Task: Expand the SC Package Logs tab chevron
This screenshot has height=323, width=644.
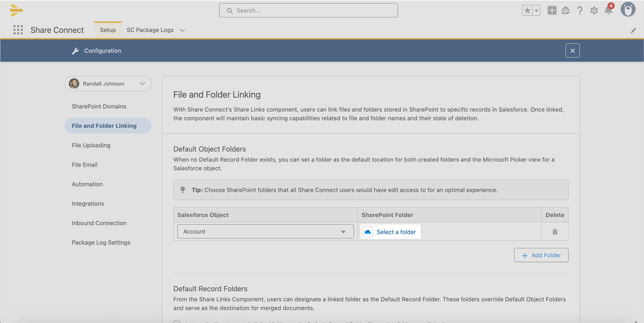Action: point(182,30)
